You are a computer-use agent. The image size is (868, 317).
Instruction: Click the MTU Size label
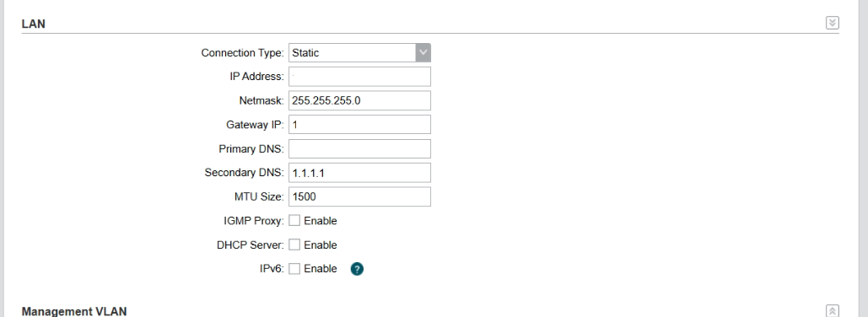[x=259, y=197]
